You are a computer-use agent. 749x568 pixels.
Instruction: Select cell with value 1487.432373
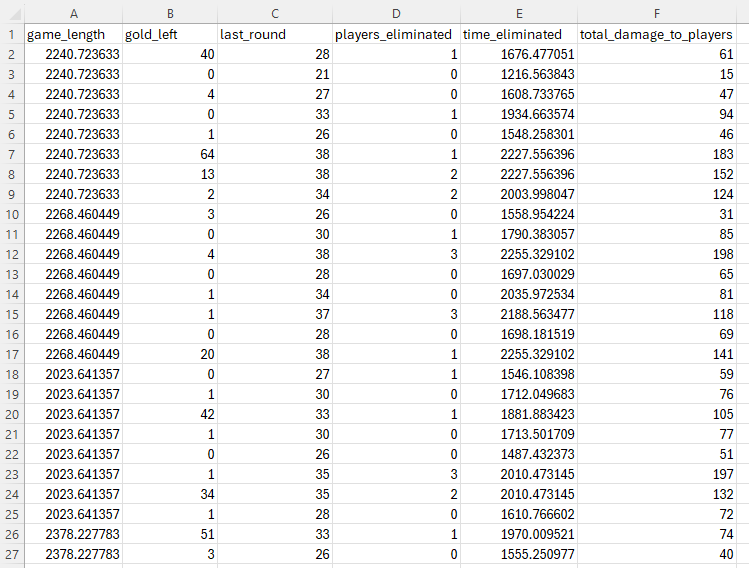[519, 454]
